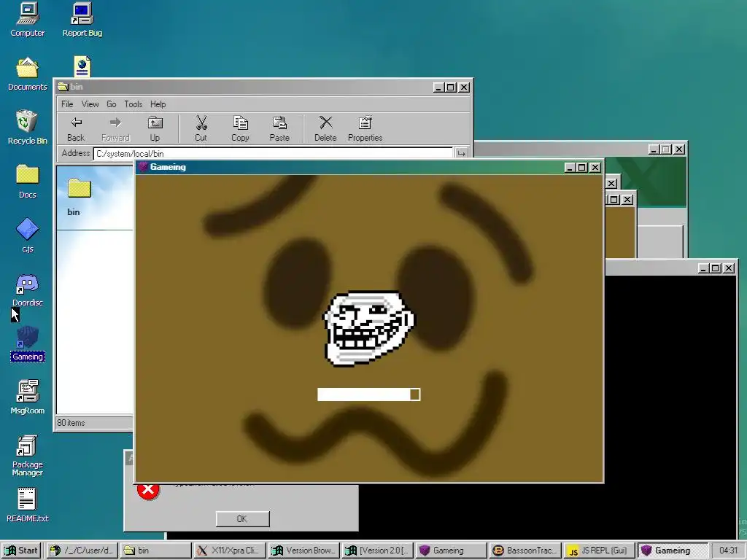Select the c.js file icon
This screenshot has width=747, height=560.
click(x=27, y=236)
